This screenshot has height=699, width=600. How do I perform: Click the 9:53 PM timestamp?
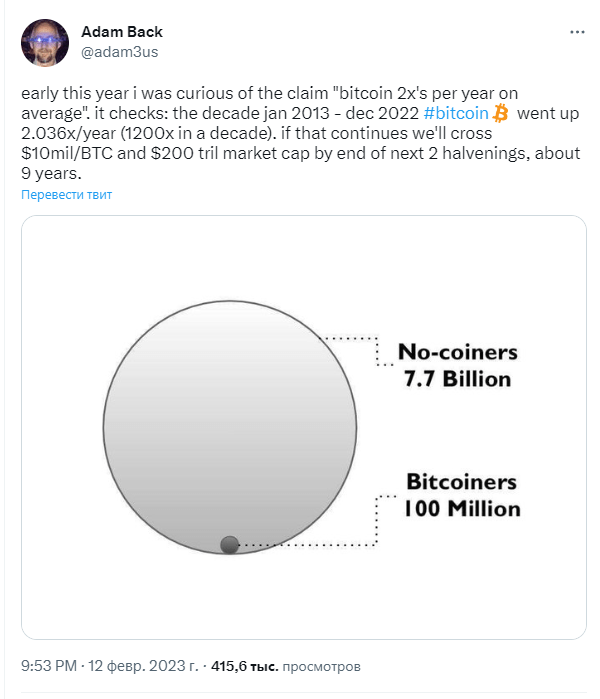[49, 666]
